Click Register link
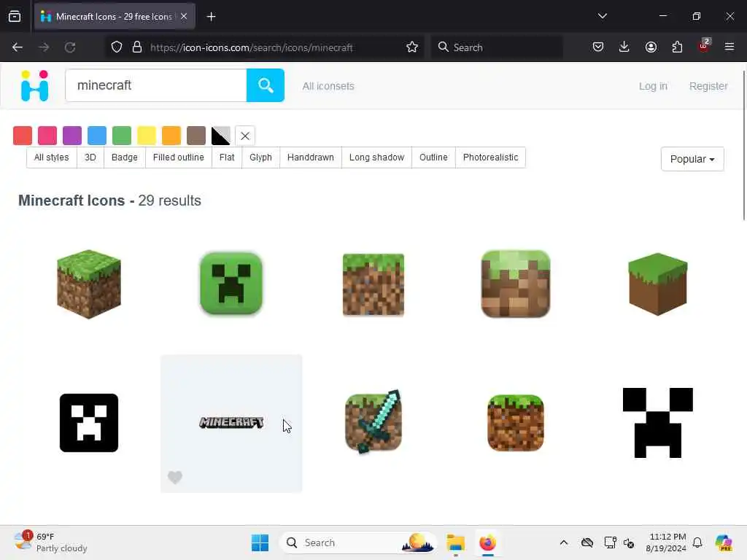This screenshot has height=560, width=747. 708,86
